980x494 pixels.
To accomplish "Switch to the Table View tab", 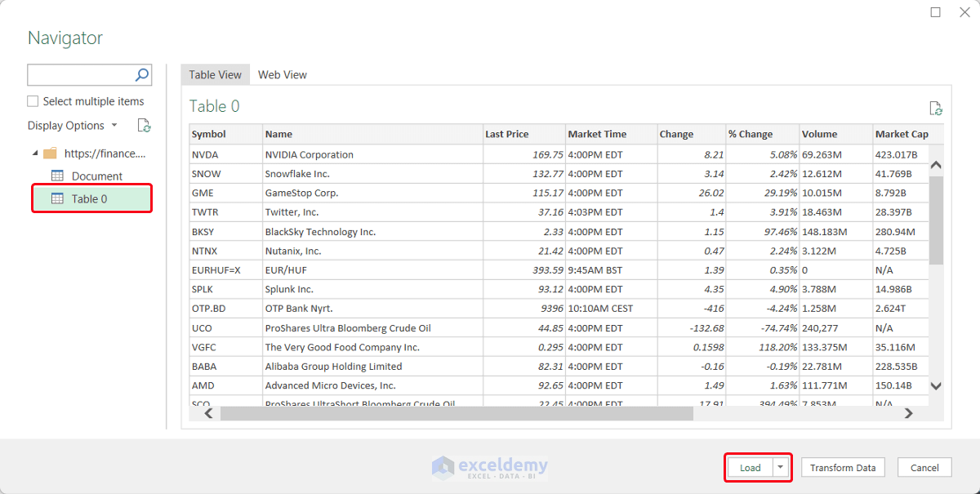I will pyautogui.click(x=216, y=74).
